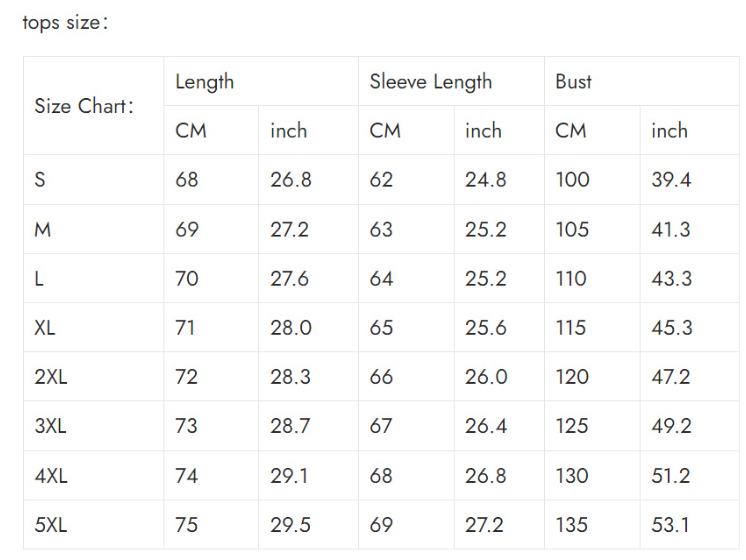Click the '3XL' size row label
The image size is (746, 560).
pyautogui.click(x=50, y=426)
